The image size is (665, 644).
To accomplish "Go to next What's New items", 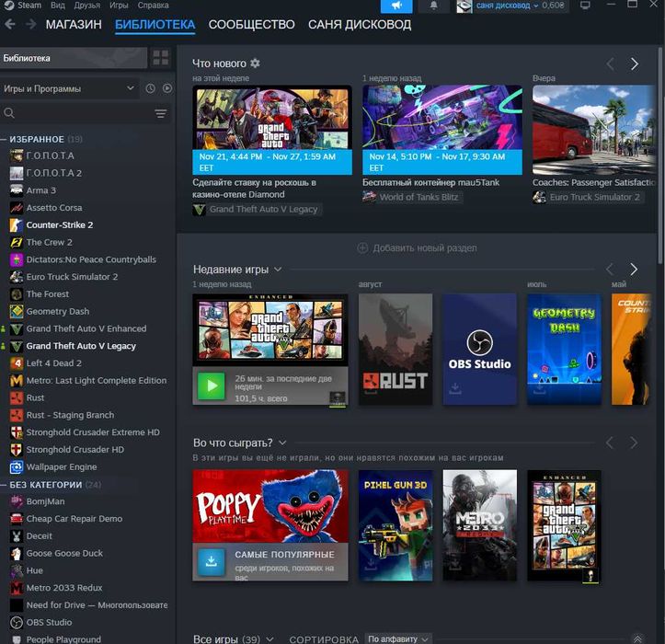I will point(634,64).
